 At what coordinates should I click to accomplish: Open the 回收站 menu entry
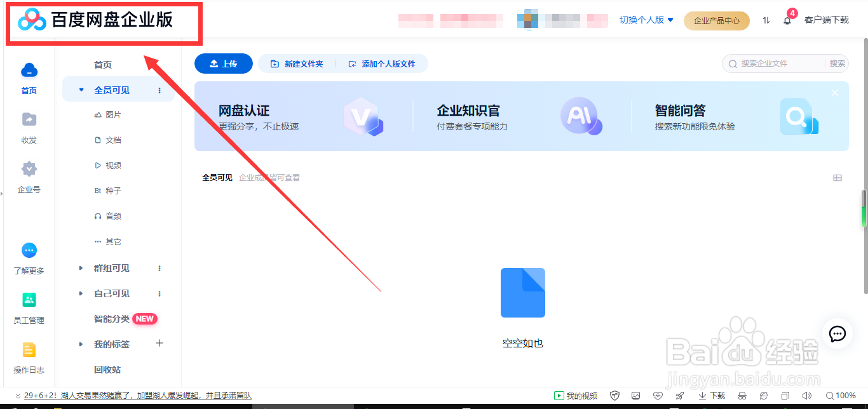point(109,369)
